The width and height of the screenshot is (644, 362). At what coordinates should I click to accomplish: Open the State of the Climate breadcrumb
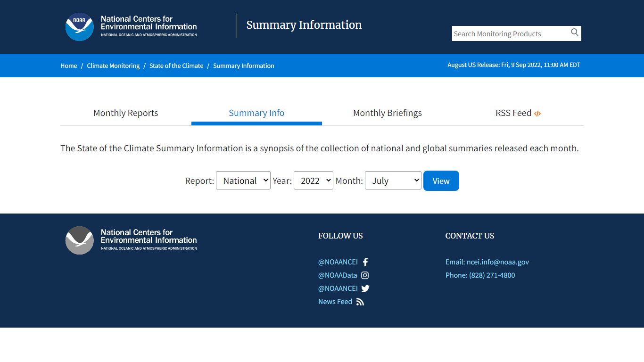tap(176, 66)
